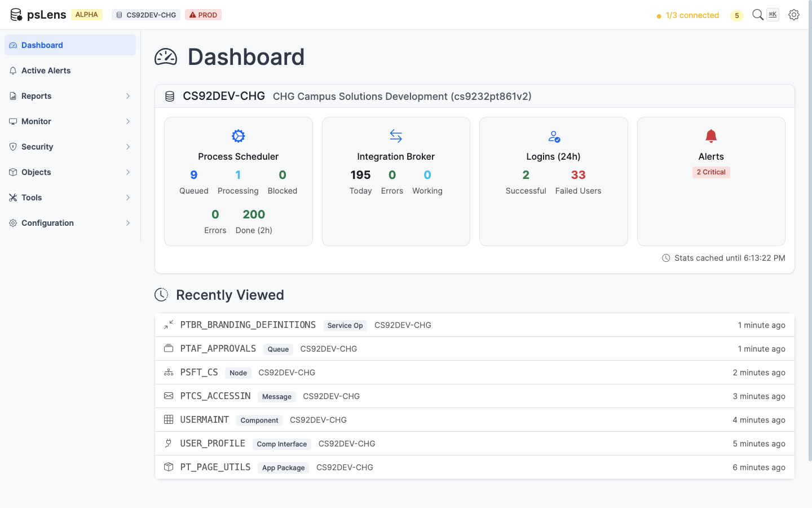Click the Logins user-check icon
Viewport: 812px width, 508px height.
[554, 136]
